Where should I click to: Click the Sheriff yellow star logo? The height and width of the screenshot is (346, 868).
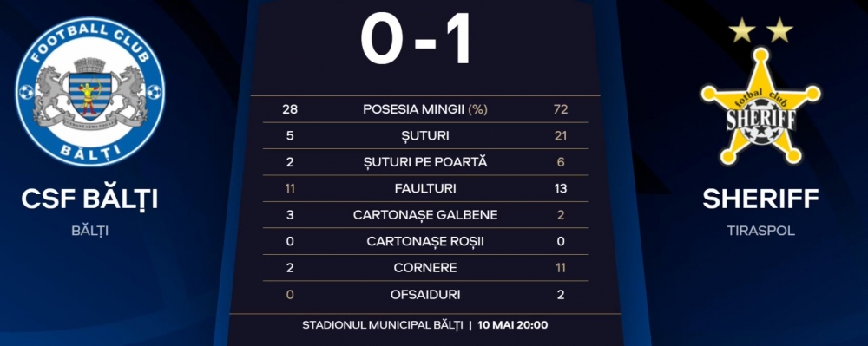(760, 107)
